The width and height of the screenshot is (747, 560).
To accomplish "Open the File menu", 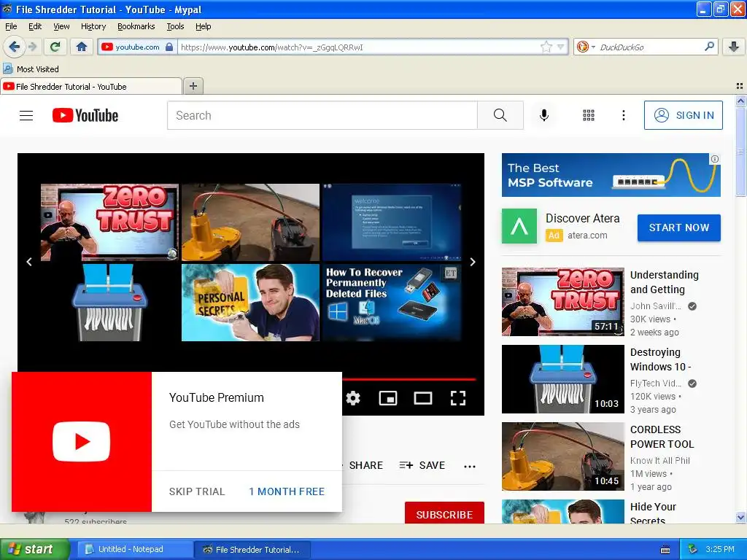I will click(x=11, y=26).
